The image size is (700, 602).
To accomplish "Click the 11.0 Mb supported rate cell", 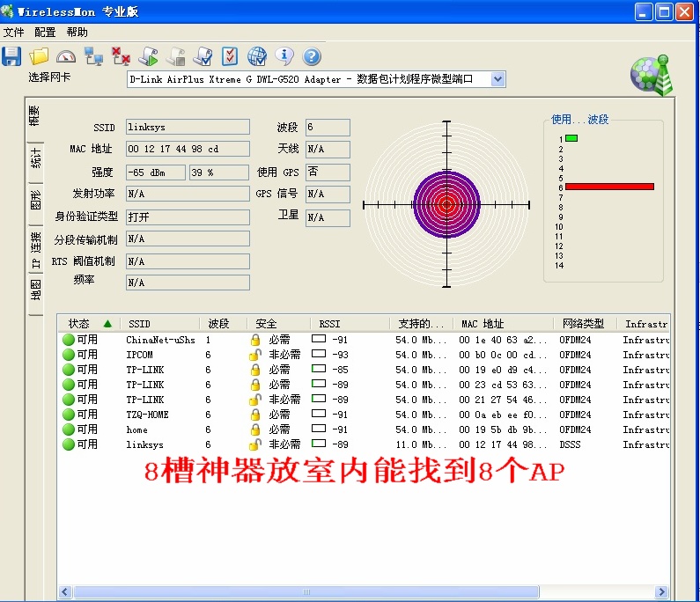I will point(421,444).
